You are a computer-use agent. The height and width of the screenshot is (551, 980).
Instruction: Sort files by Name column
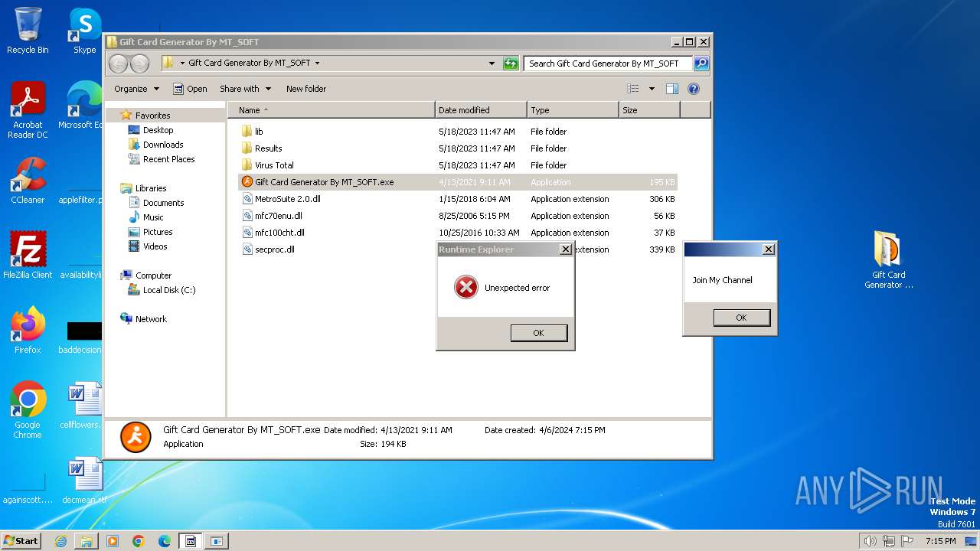(331, 110)
